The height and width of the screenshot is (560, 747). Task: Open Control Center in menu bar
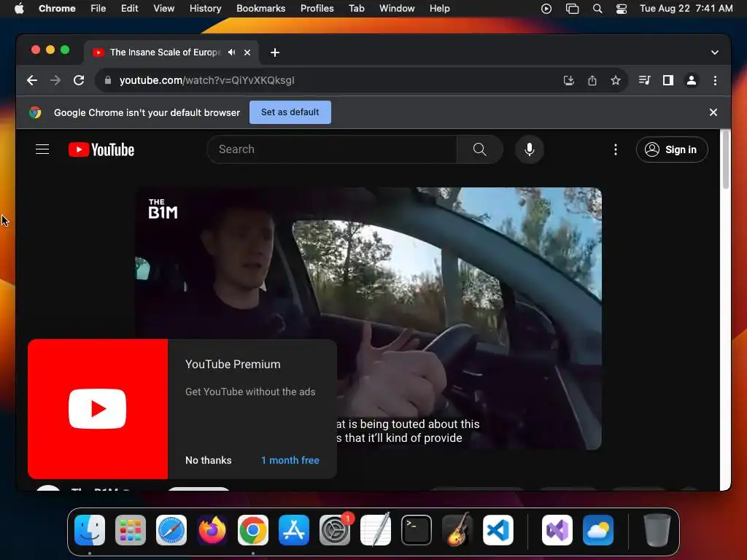tap(622, 9)
